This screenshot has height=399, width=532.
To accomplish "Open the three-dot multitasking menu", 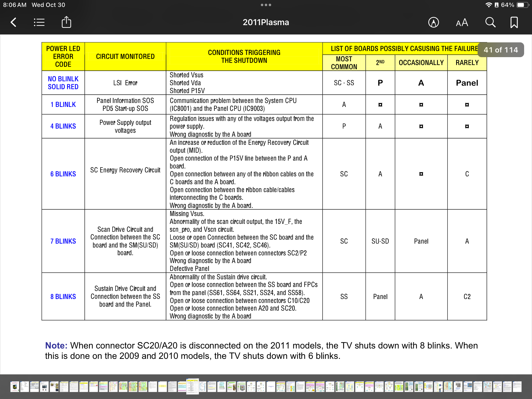I will (266, 5).
